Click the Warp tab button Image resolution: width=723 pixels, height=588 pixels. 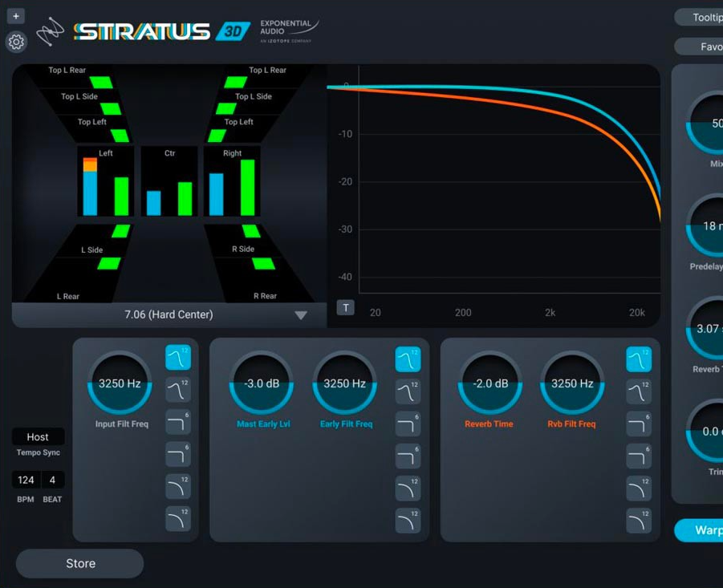pyautogui.click(x=699, y=530)
